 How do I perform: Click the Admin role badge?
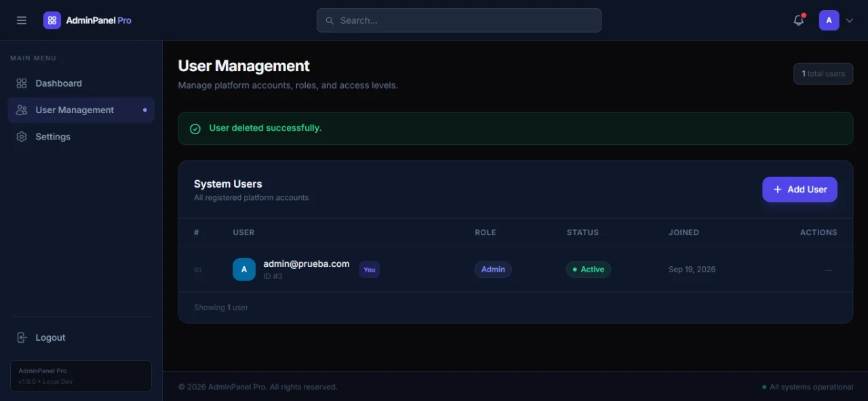pos(493,270)
